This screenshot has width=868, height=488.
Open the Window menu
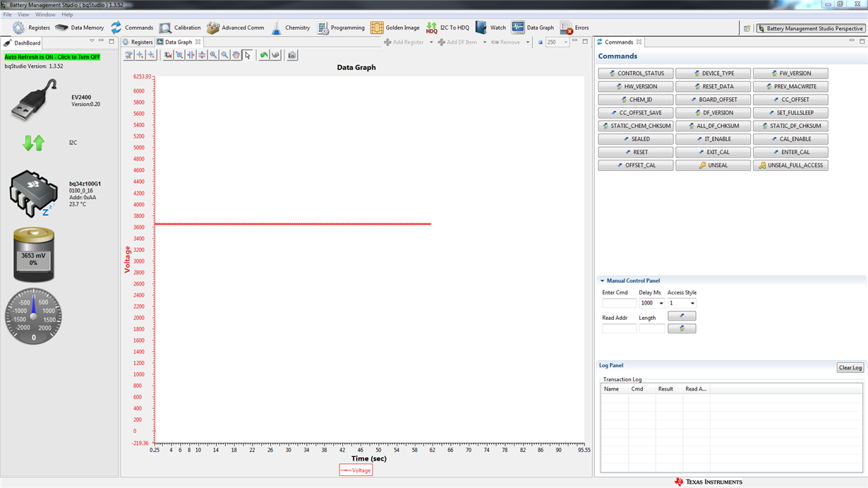(x=45, y=14)
